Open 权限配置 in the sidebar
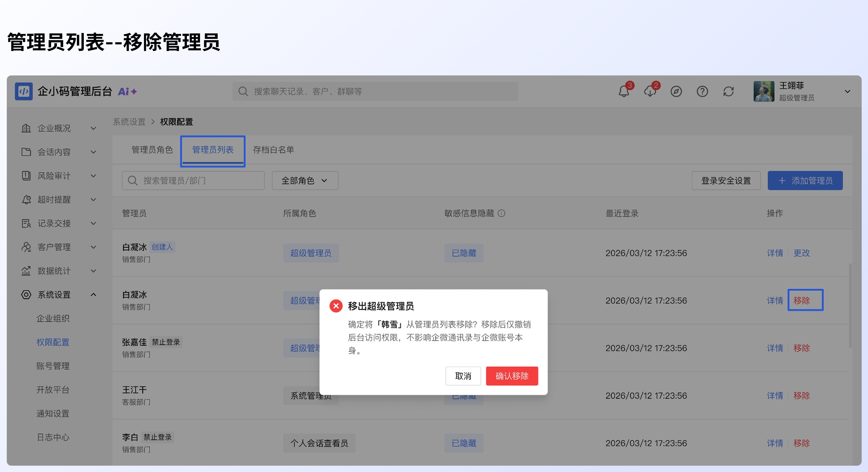The image size is (868, 472). 53,342
